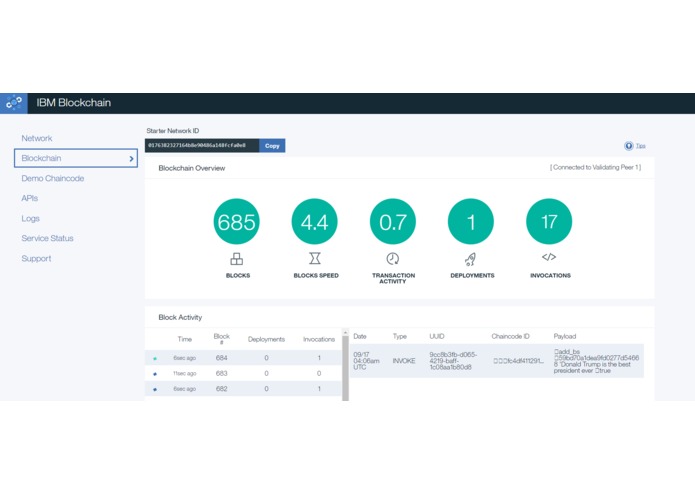Click the Payload column header
695x494 pixels.
coord(565,336)
